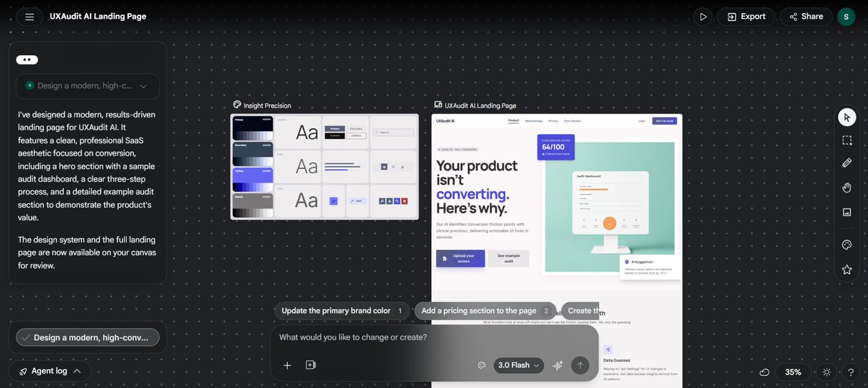Click the Export button

tap(746, 17)
